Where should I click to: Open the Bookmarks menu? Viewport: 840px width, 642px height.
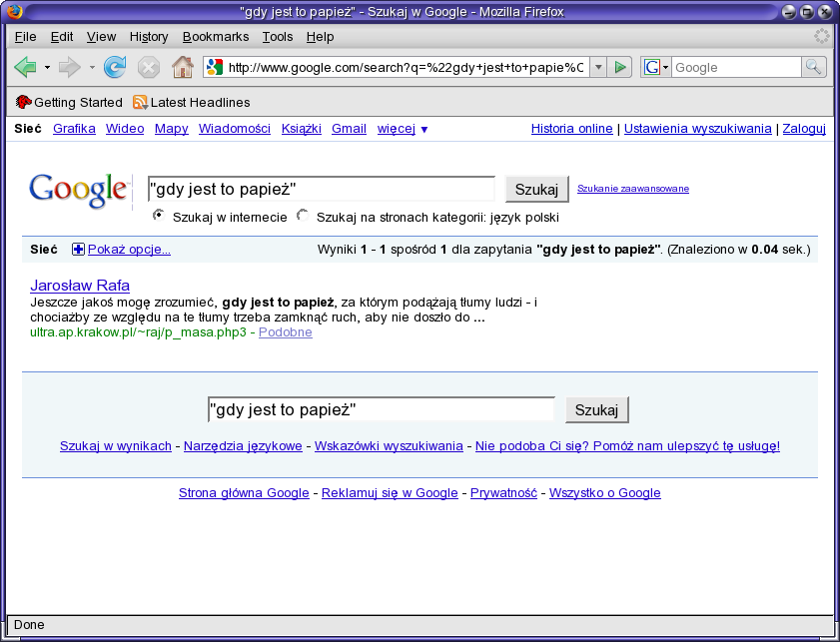pos(216,36)
